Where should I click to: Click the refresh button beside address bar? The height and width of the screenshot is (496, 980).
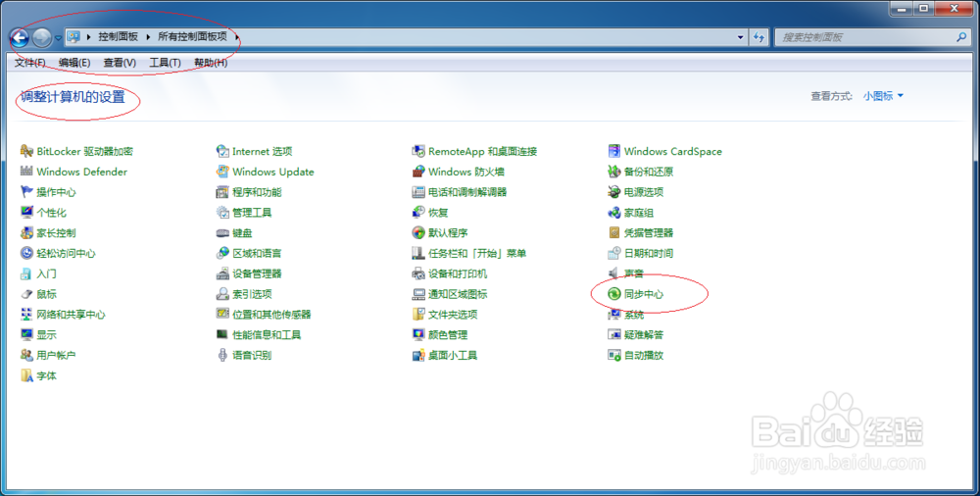pos(759,37)
